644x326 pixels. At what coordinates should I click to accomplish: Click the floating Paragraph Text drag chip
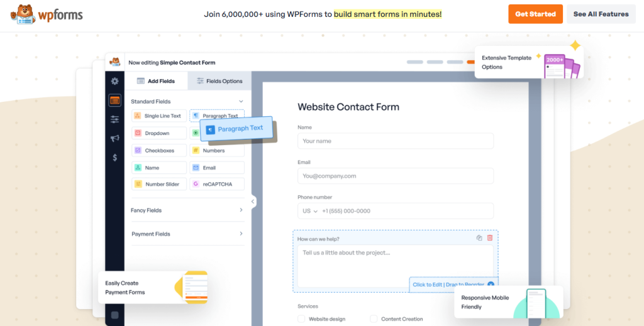pos(236,129)
